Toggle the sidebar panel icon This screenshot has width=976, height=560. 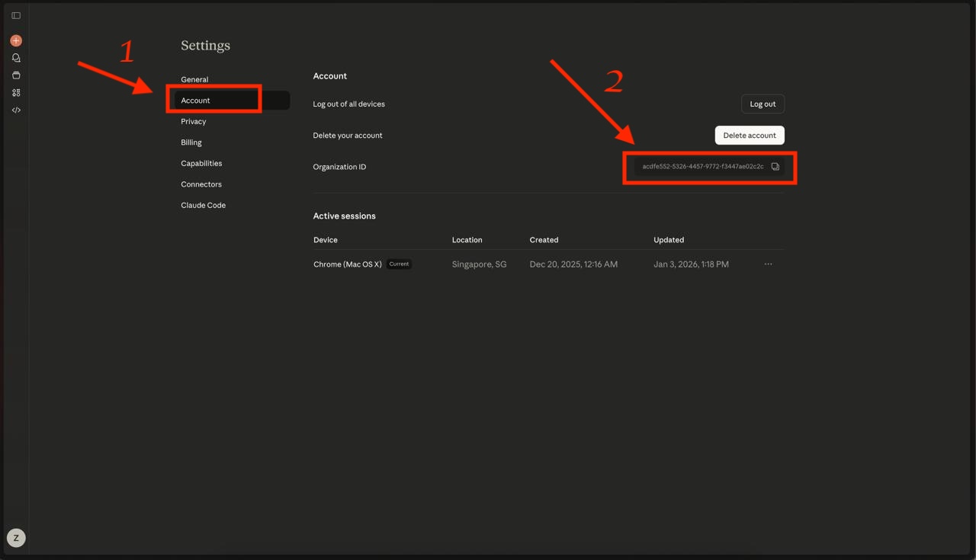coord(16,15)
